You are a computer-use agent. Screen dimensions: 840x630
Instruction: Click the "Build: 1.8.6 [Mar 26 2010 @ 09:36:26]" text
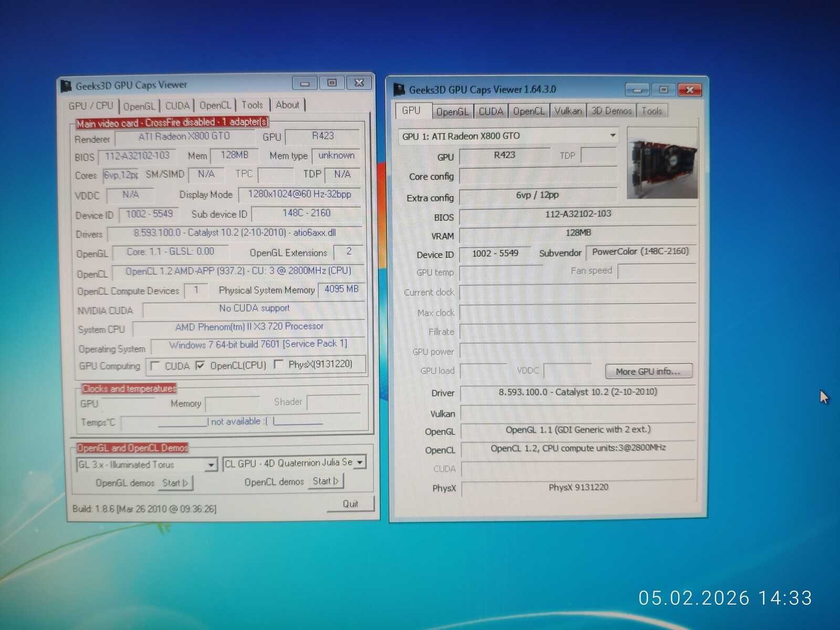tap(144, 509)
